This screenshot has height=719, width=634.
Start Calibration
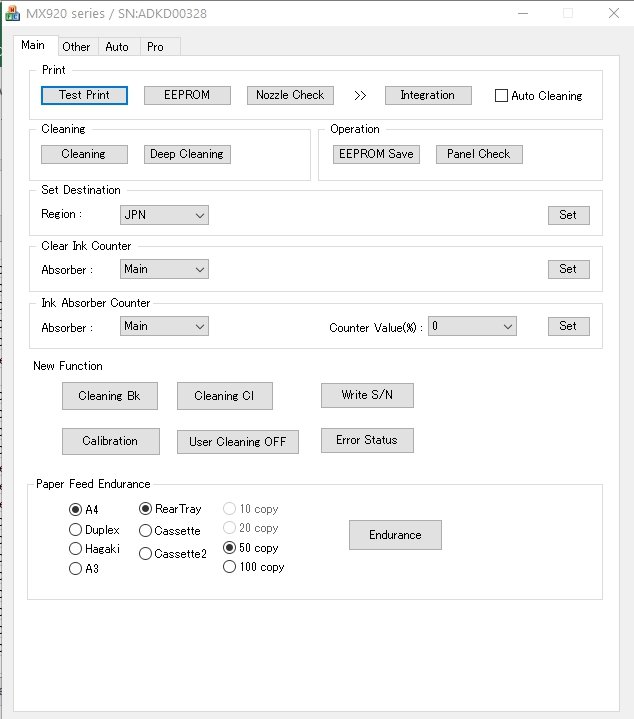point(111,441)
